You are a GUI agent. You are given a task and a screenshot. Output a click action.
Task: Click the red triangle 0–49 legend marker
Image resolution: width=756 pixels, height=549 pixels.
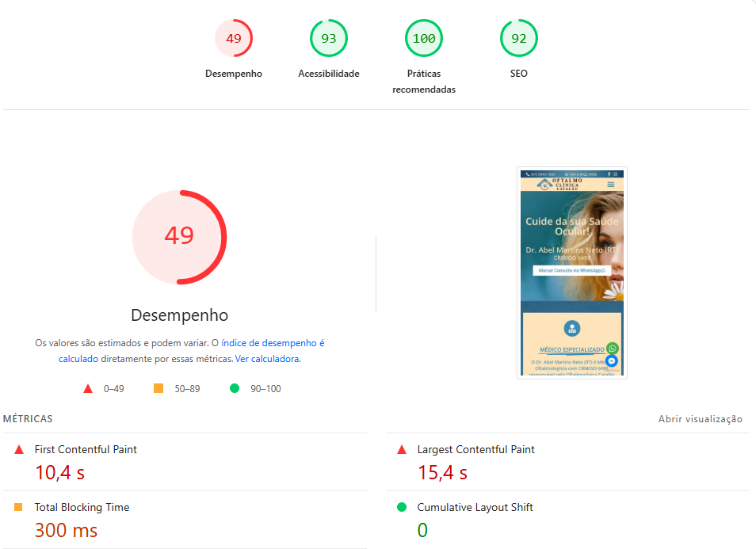point(88,388)
